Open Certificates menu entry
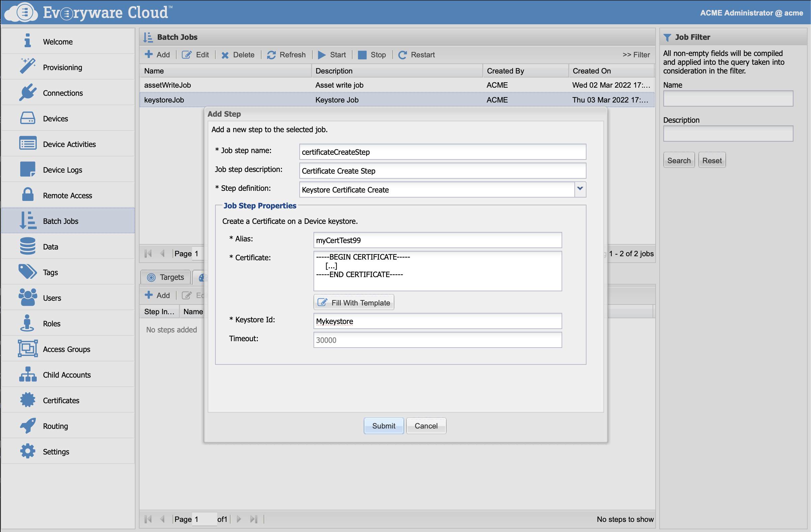The width and height of the screenshot is (811, 532). 68,400
